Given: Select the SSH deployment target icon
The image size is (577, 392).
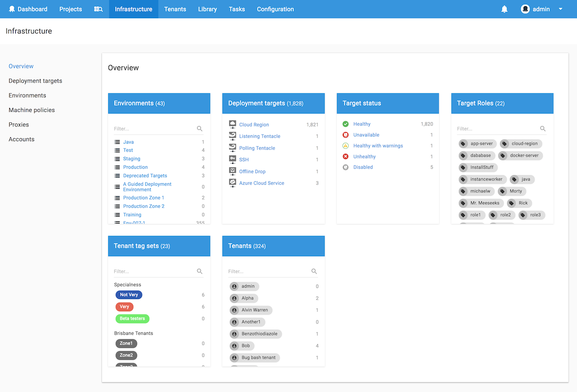Looking at the screenshot, I should point(232,159).
